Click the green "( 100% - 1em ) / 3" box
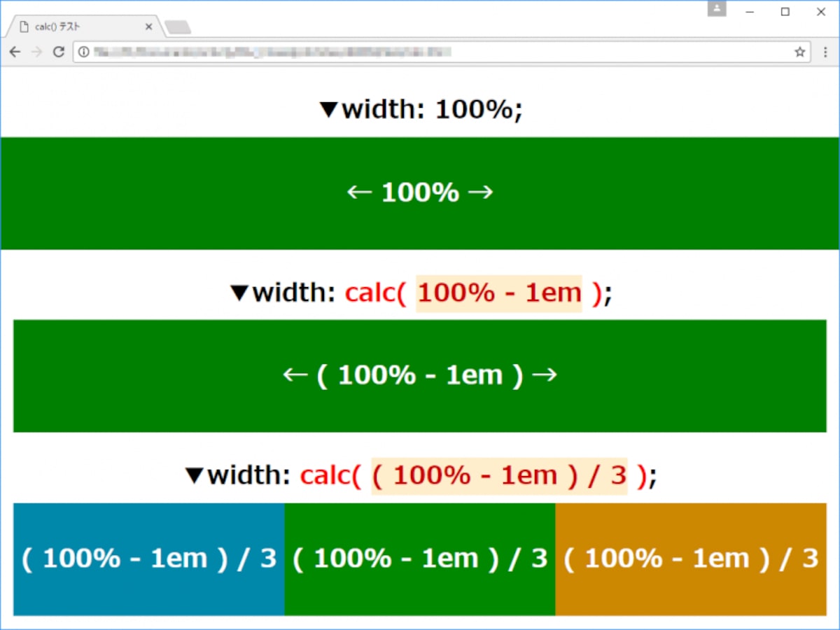 tap(420, 559)
